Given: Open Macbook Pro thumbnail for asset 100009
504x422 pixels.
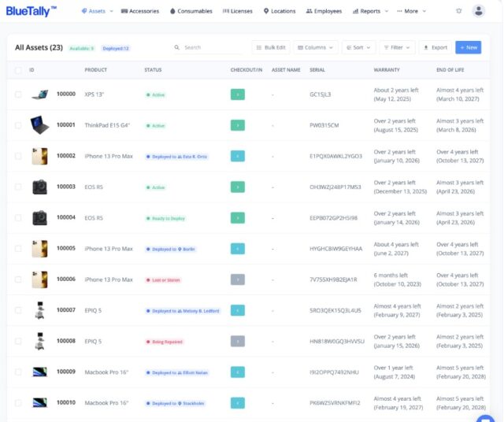Looking at the screenshot, I should tap(40, 372).
